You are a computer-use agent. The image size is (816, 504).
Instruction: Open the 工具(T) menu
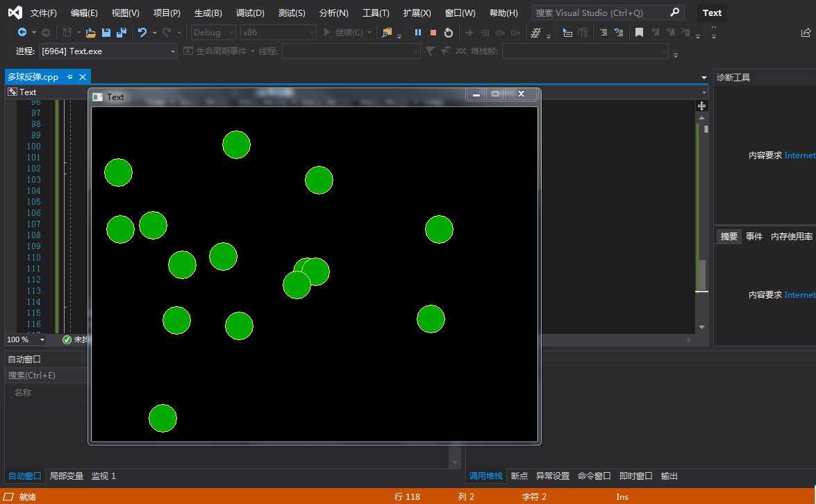(x=376, y=13)
